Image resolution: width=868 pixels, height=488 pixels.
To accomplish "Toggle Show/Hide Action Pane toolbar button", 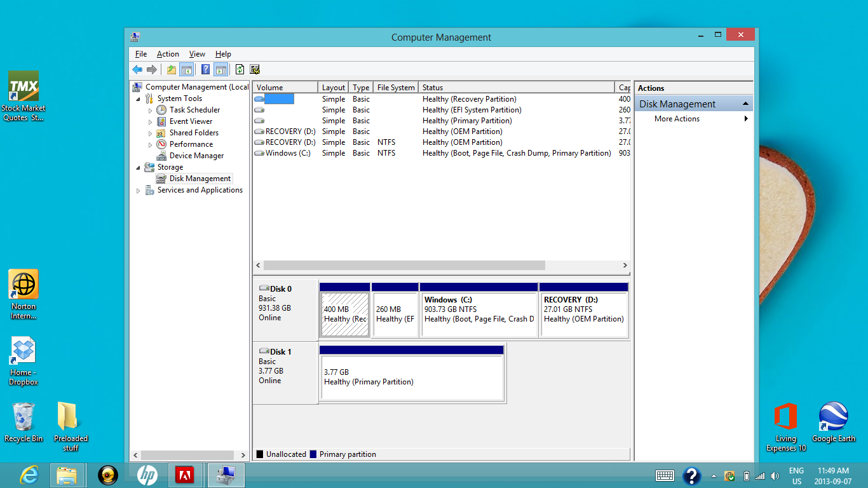I will 221,70.
